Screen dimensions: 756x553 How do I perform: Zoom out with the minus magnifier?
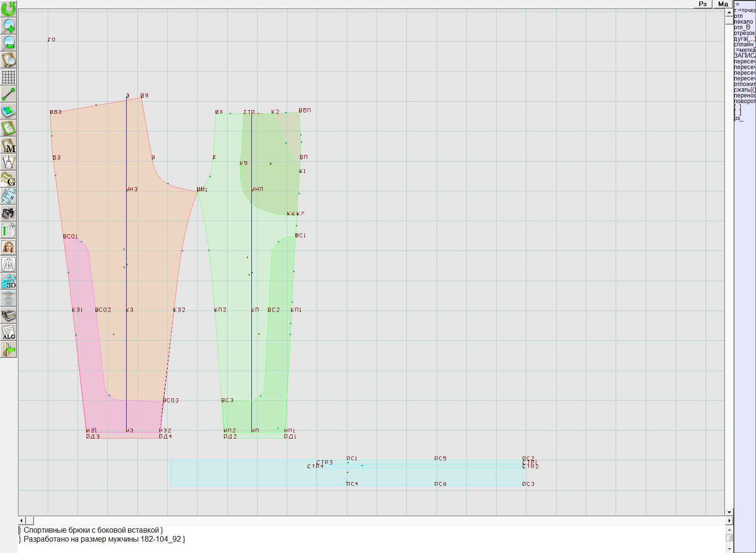pyautogui.click(x=9, y=43)
